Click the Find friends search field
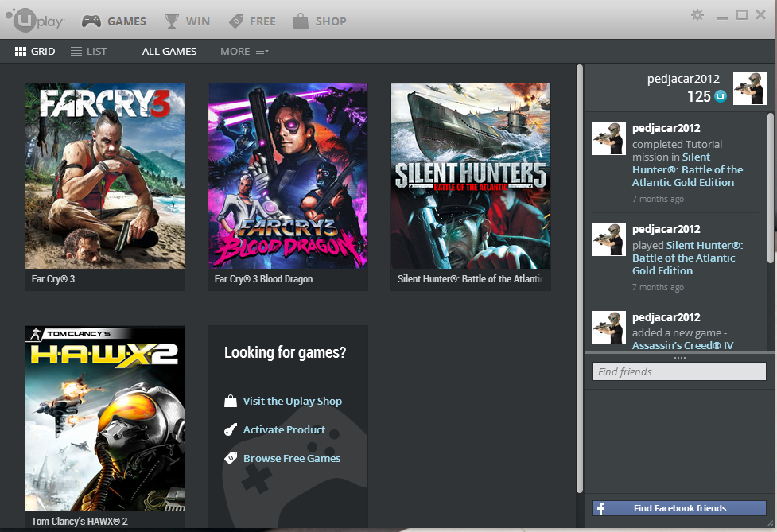Viewport: 777px width, 532px height. pos(679,371)
